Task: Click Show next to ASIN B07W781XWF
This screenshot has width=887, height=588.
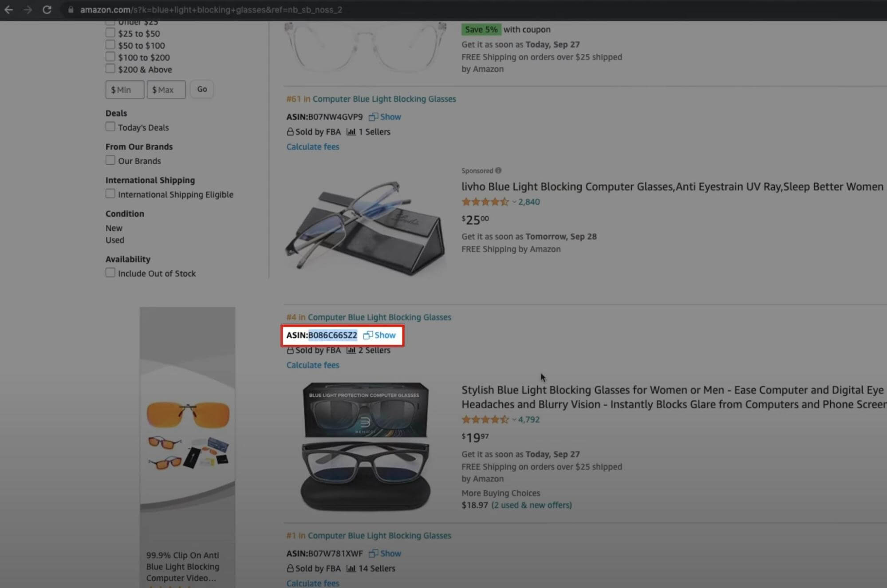Action: tap(390, 553)
